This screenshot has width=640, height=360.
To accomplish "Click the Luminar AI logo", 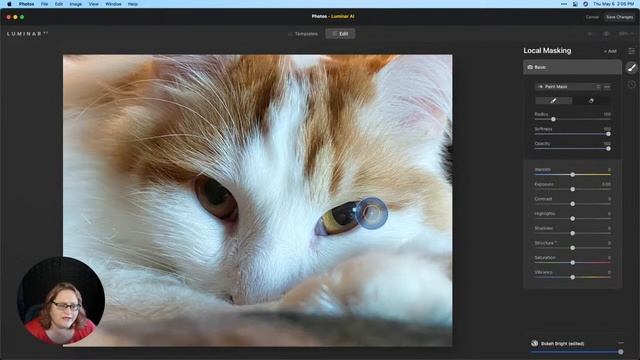I will coord(27,34).
